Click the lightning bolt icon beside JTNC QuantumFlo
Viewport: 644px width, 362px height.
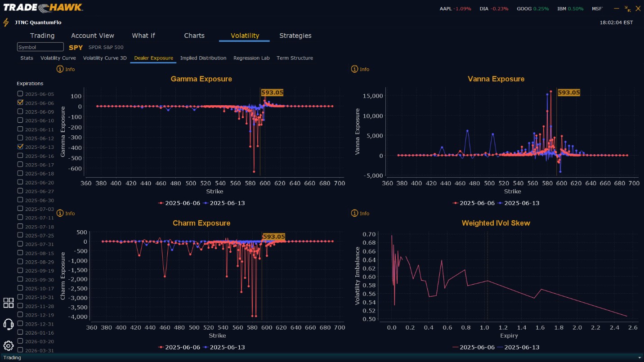click(x=6, y=22)
